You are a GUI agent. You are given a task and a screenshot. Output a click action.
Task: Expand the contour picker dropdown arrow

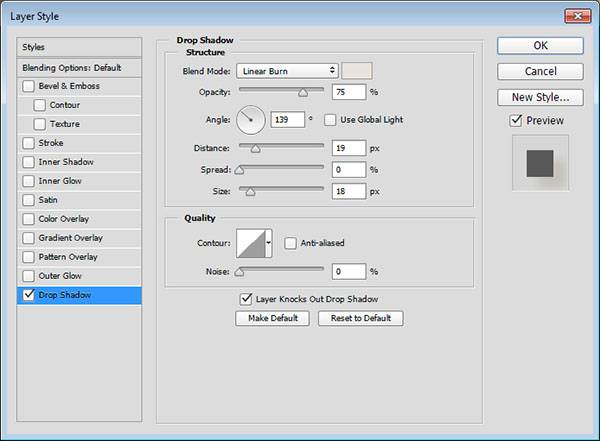point(269,243)
